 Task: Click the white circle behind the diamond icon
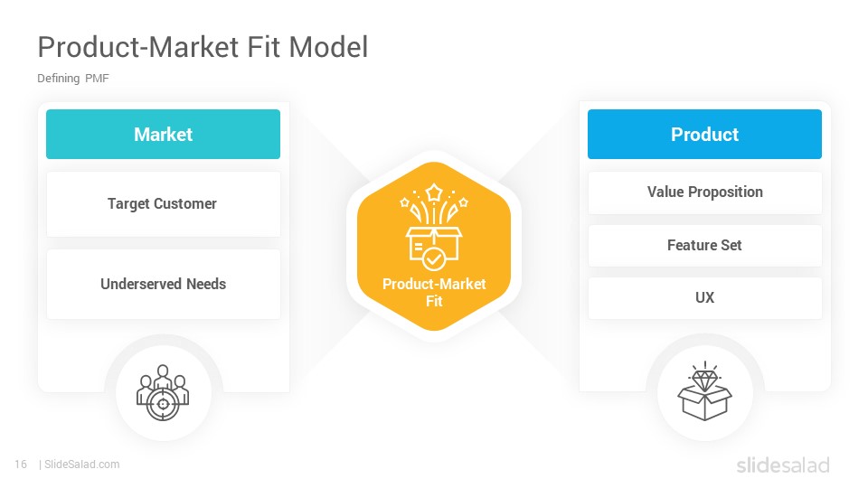(x=704, y=393)
